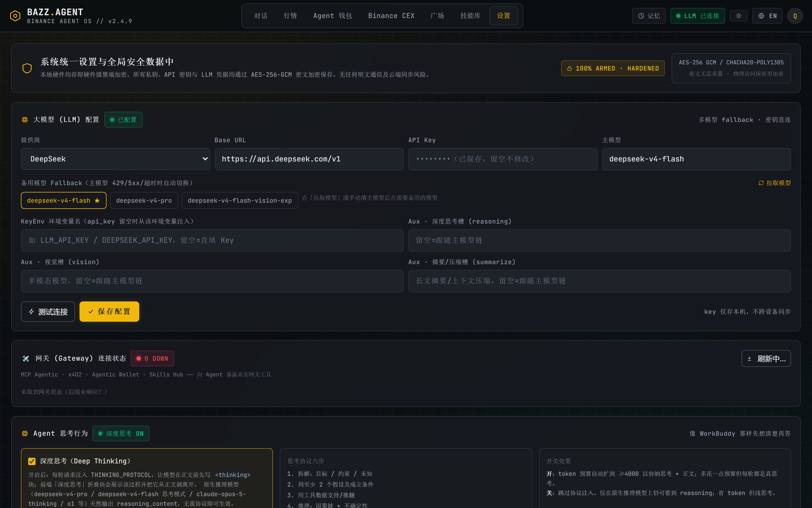The height and width of the screenshot is (508, 812).
Task: Open the 行情 tab
Action: 290,16
